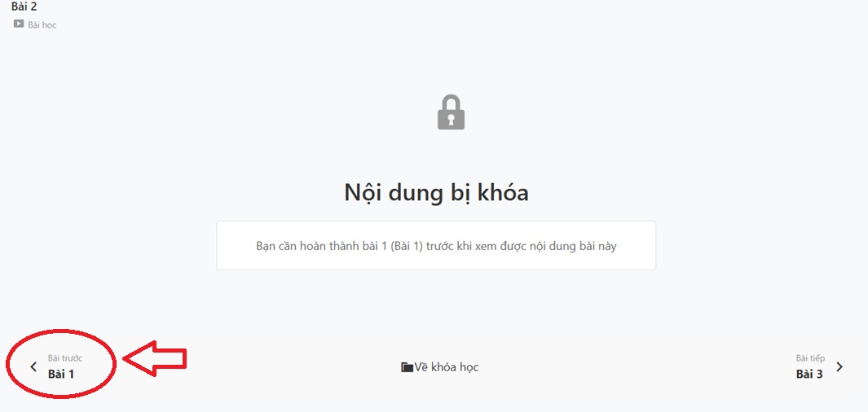Viewport: 868px width, 412px height.
Task: Click the left chevron for previous lesson
Action: 33,366
